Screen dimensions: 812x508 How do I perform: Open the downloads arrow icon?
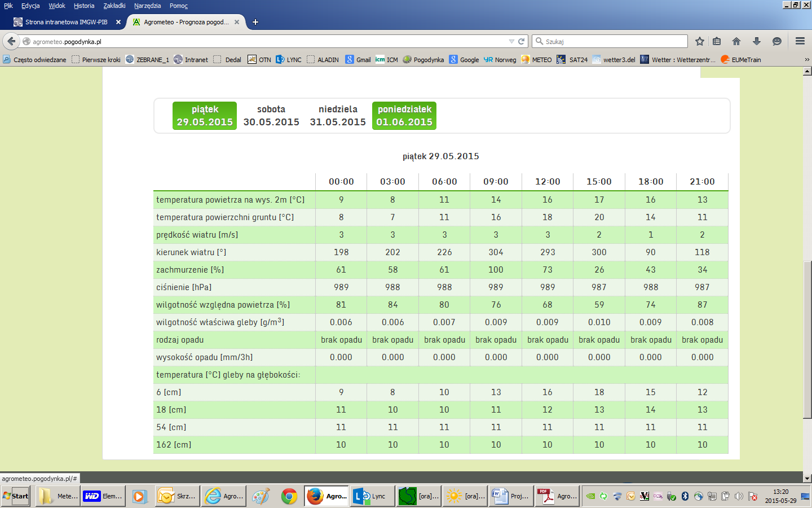757,41
